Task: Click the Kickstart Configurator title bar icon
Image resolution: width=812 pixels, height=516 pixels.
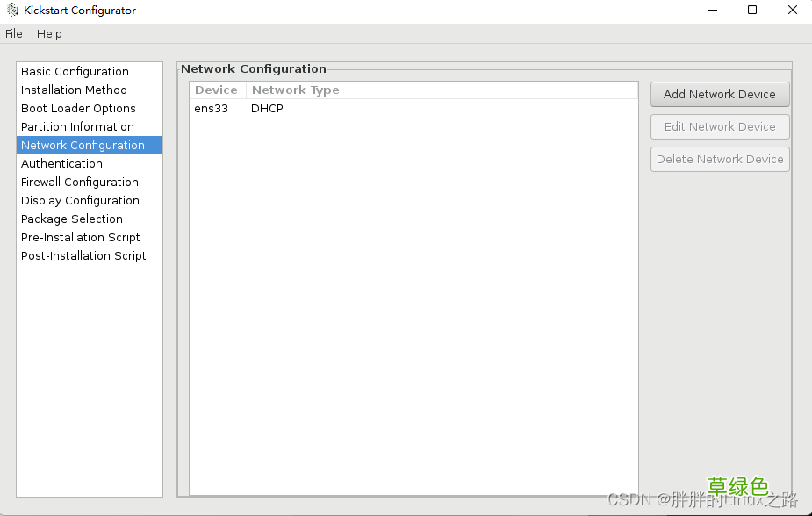Action: coord(11,10)
